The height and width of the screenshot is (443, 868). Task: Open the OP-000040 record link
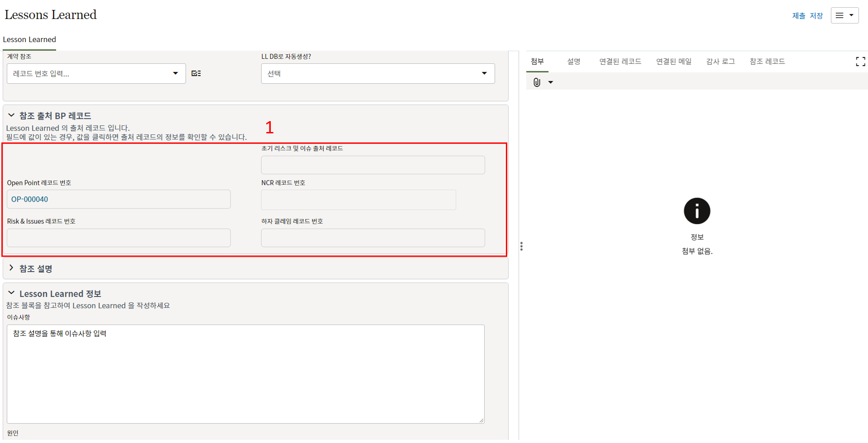click(30, 199)
